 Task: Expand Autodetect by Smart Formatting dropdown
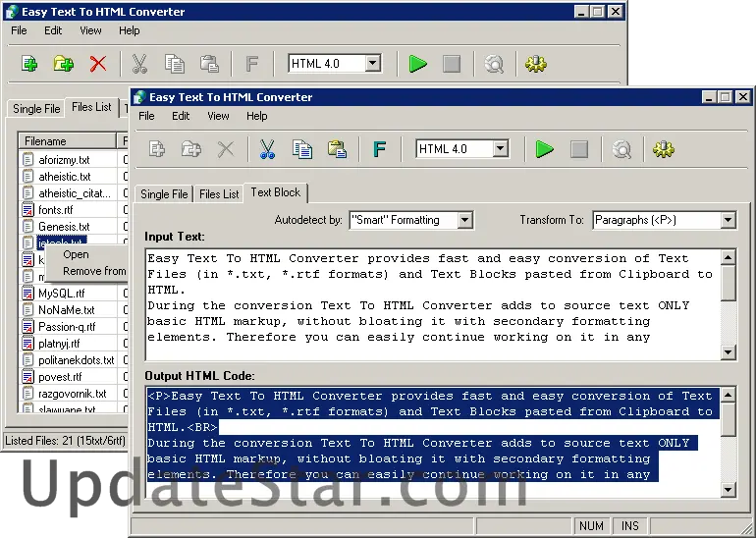464,220
